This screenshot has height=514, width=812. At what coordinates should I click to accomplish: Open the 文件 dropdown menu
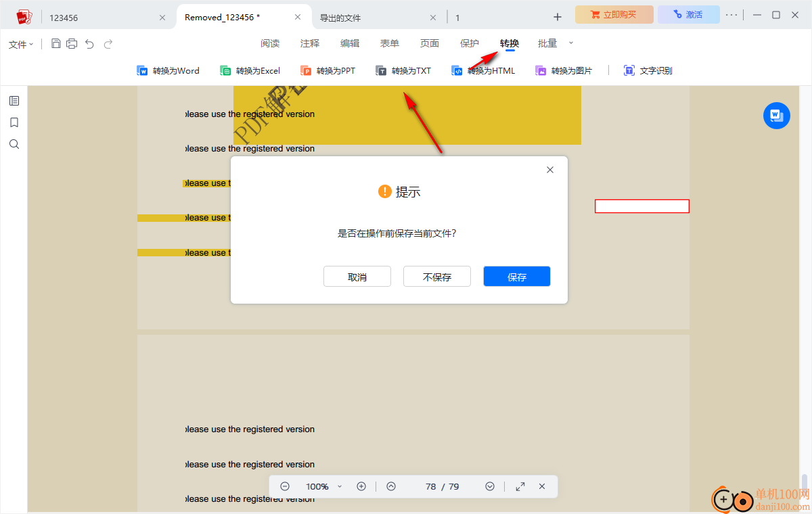coord(21,45)
